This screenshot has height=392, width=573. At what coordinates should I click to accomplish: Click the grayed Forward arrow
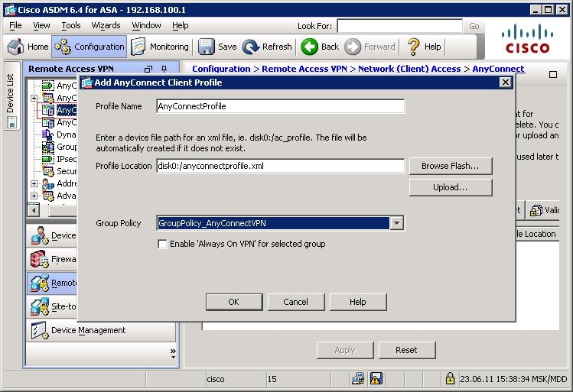(370, 47)
